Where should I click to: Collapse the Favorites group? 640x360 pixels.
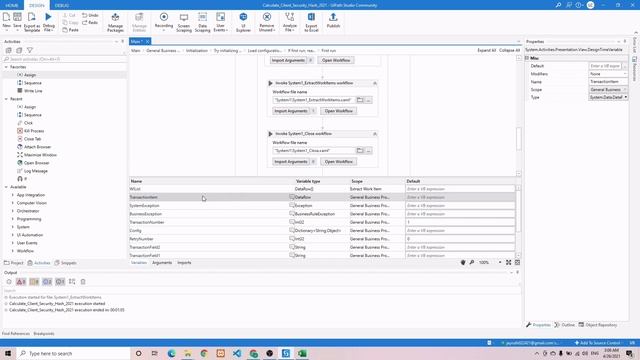tap(6, 67)
